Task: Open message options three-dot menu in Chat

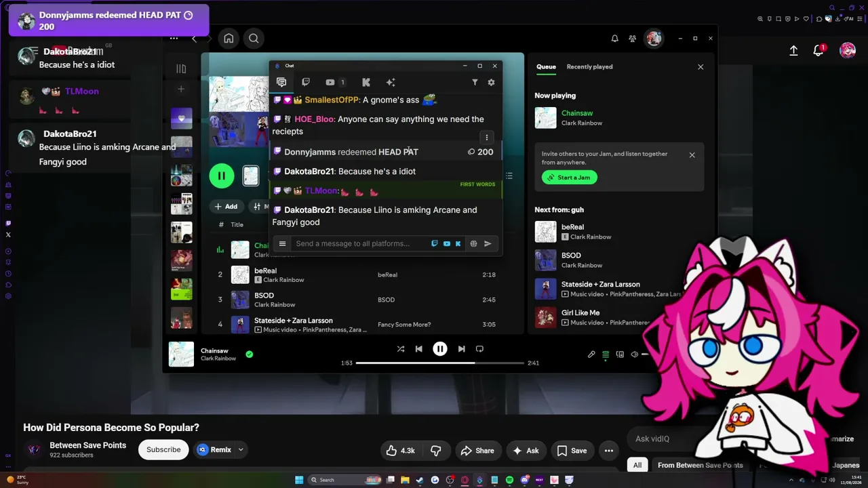Action: (486, 138)
